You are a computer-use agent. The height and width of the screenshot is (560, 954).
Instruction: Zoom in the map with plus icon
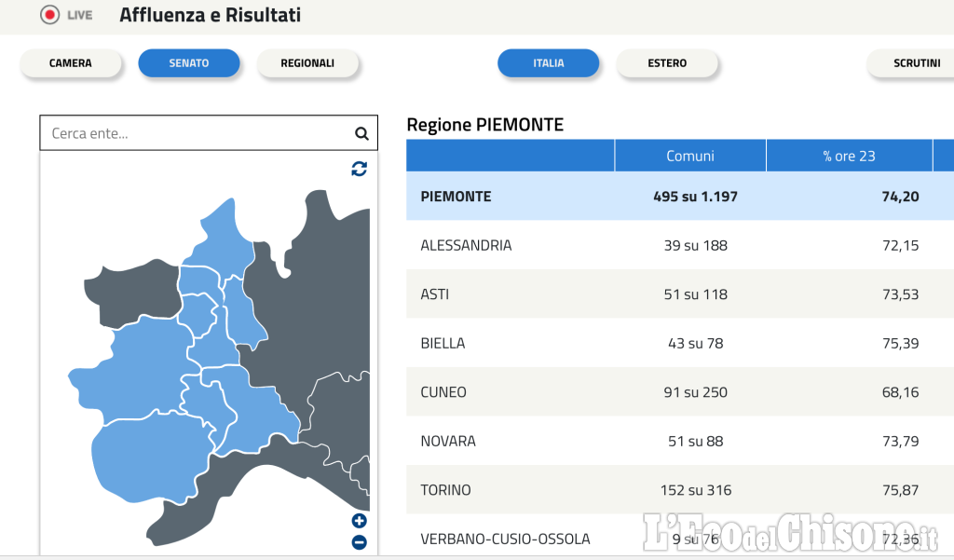point(359,521)
